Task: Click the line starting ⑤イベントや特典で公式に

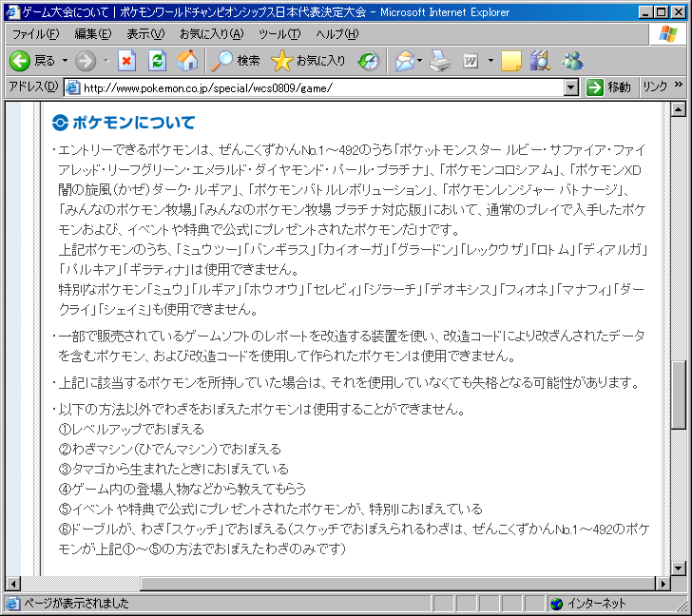Action: pyautogui.click(x=271, y=509)
